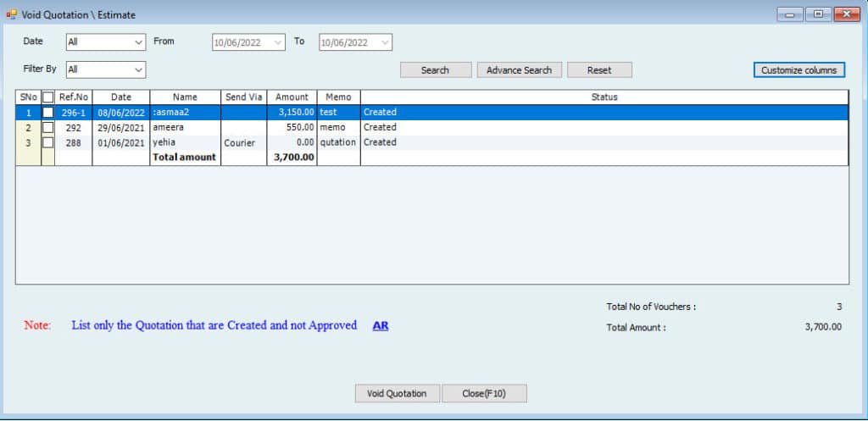Expand the Filter By dropdown

[139, 69]
